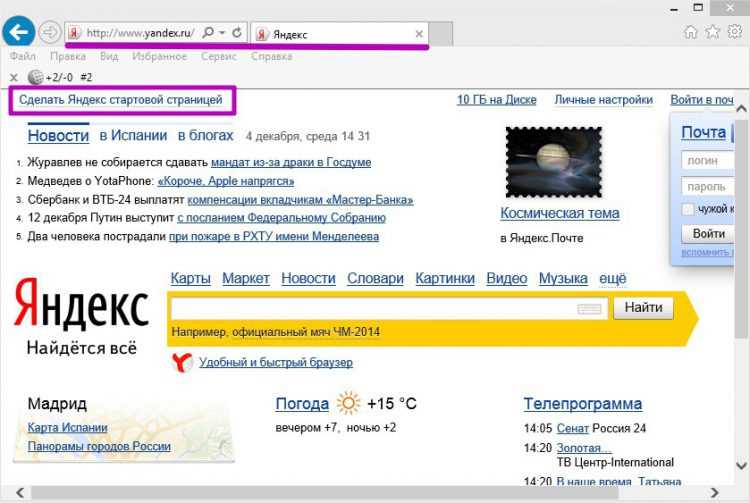Open the browser Tools gear icon
750x503 pixels.
pyautogui.click(x=734, y=32)
